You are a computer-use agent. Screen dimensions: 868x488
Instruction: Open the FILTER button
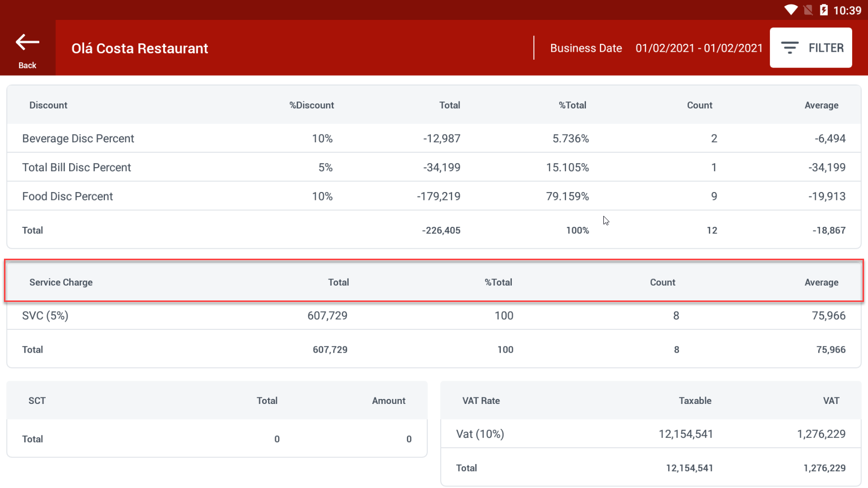pyautogui.click(x=810, y=48)
